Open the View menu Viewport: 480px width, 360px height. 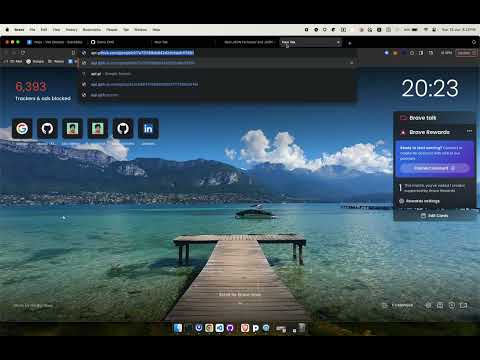pos(56,30)
